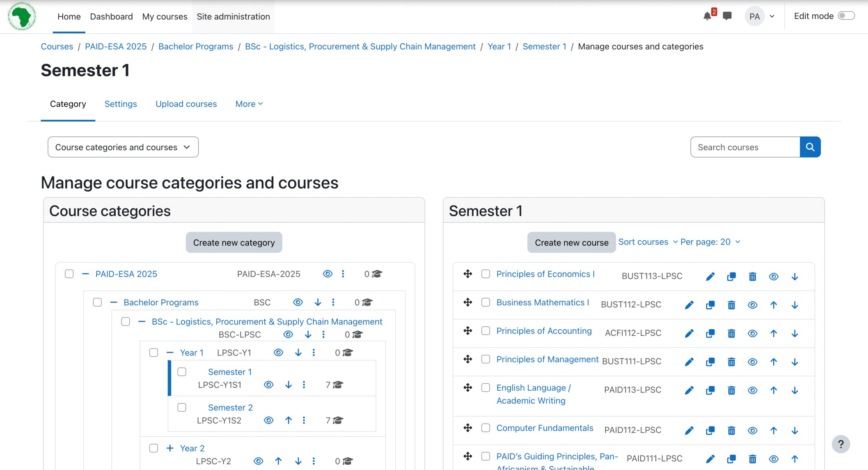Duplicate the Business Mathematics I course

point(710,305)
